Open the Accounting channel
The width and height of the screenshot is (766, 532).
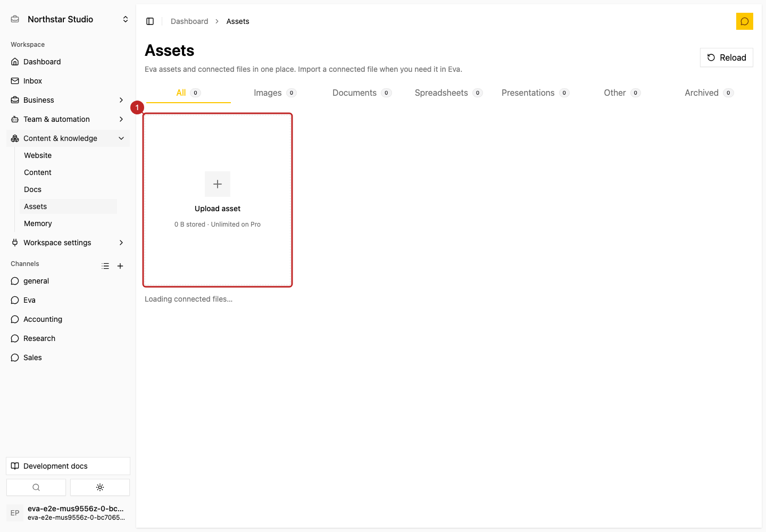point(68,319)
